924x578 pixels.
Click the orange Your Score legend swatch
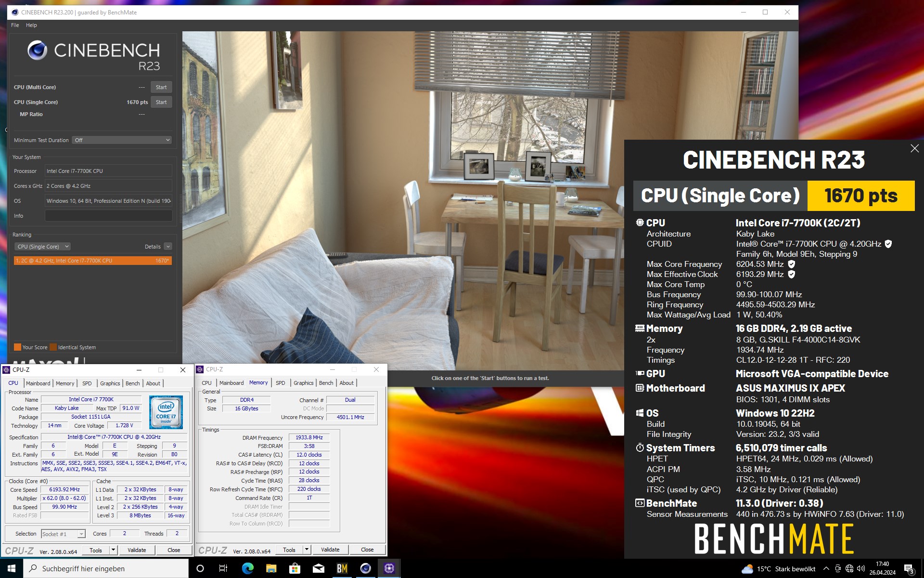(17, 347)
